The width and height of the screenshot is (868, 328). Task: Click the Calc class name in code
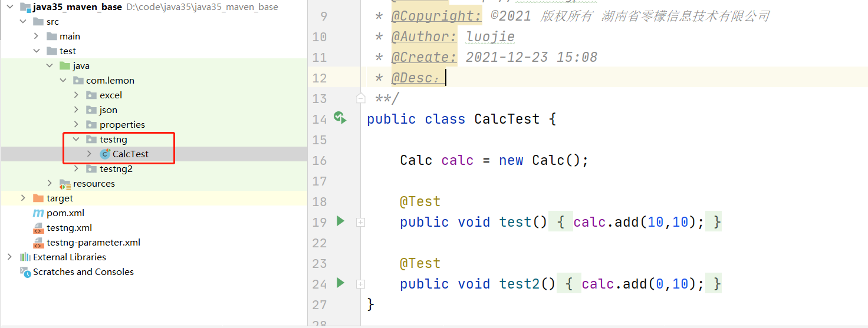point(416,160)
